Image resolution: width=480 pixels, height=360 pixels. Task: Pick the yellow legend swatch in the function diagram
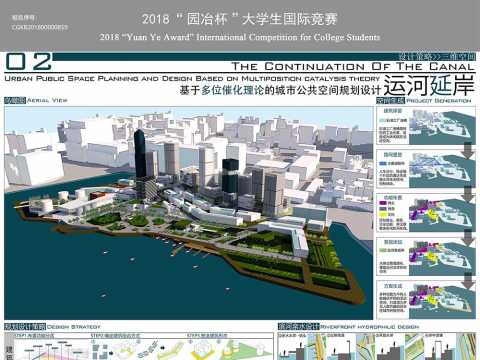tap(382, 214)
